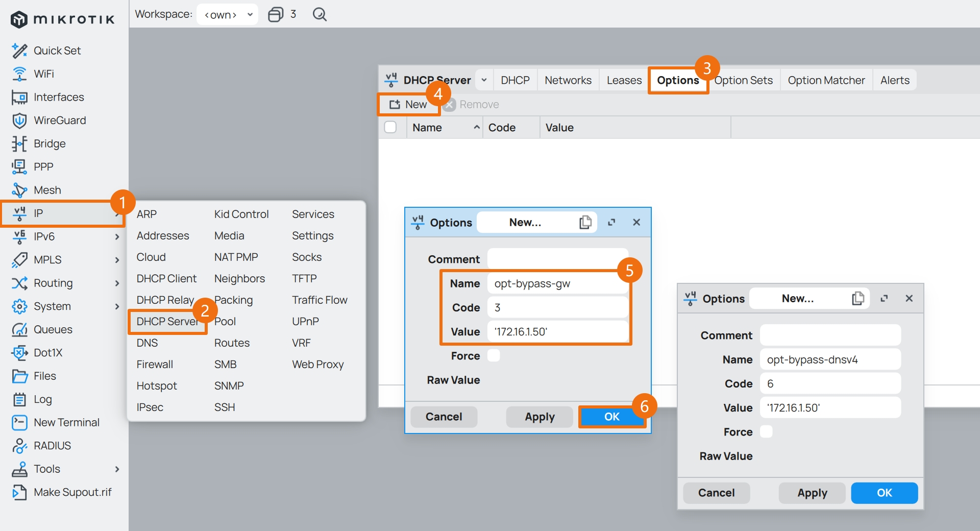The width and height of the screenshot is (980, 531).
Task: Open Quick Set from the sidebar
Action: coord(57,51)
